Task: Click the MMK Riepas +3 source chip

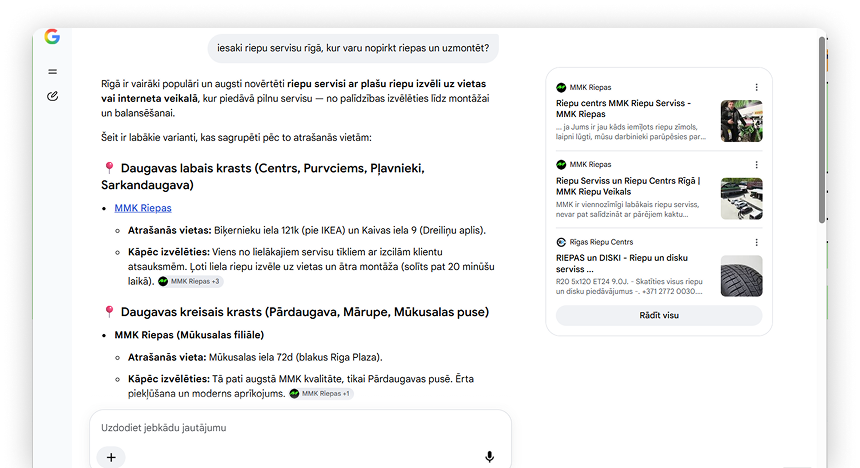Action: point(190,281)
